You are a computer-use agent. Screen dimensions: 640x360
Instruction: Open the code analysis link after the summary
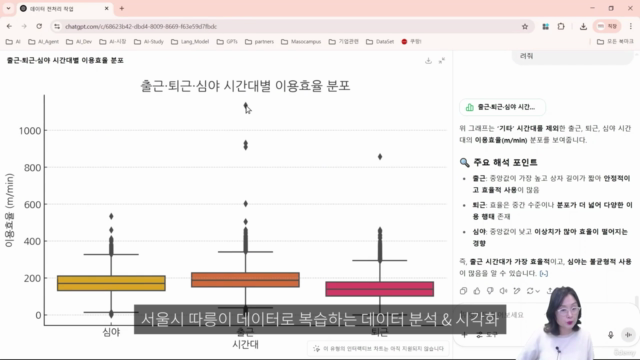[x=543, y=273]
